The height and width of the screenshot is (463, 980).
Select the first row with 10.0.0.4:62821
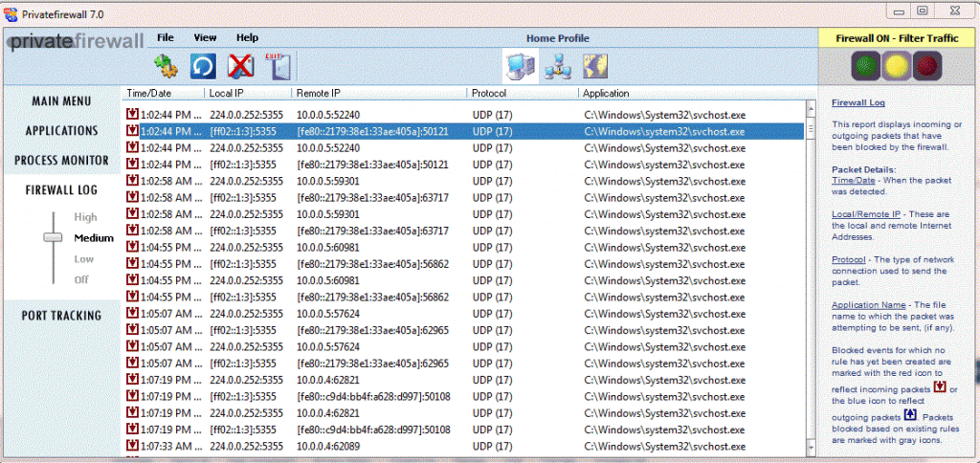tap(463, 379)
